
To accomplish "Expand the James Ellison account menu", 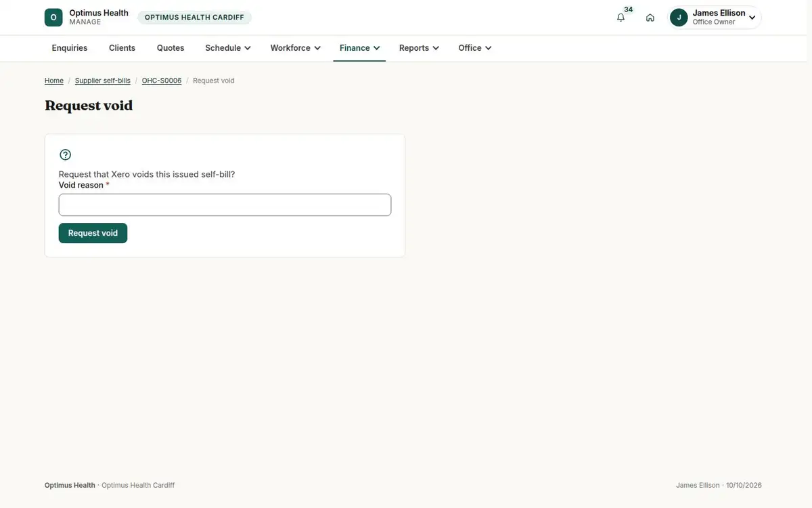I will coord(715,18).
